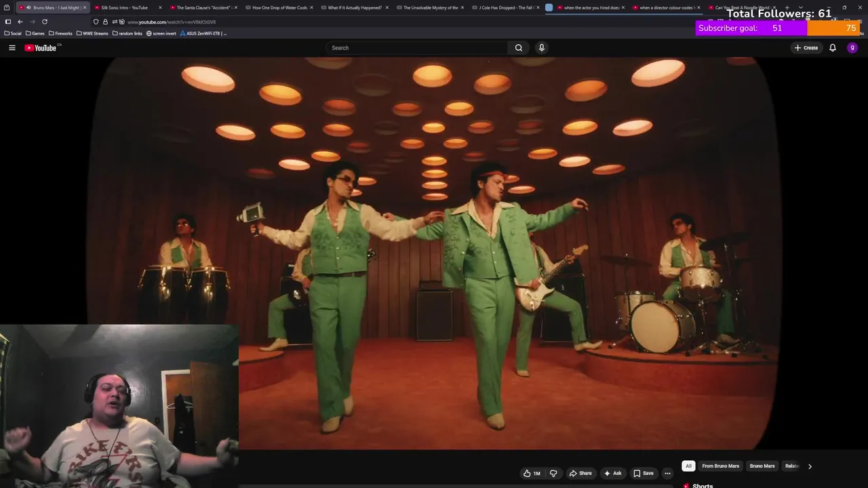Image resolution: width=868 pixels, height=488 pixels.
Task: Open the ASUS ZenWiFi ET8 bookmark
Action: coord(203,33)
